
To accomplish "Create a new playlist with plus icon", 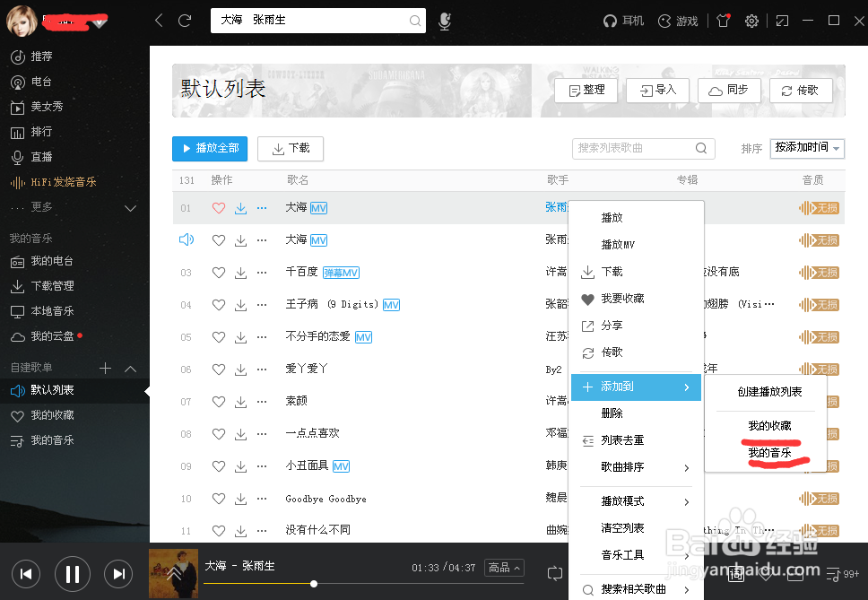I will tap(105, 368).
